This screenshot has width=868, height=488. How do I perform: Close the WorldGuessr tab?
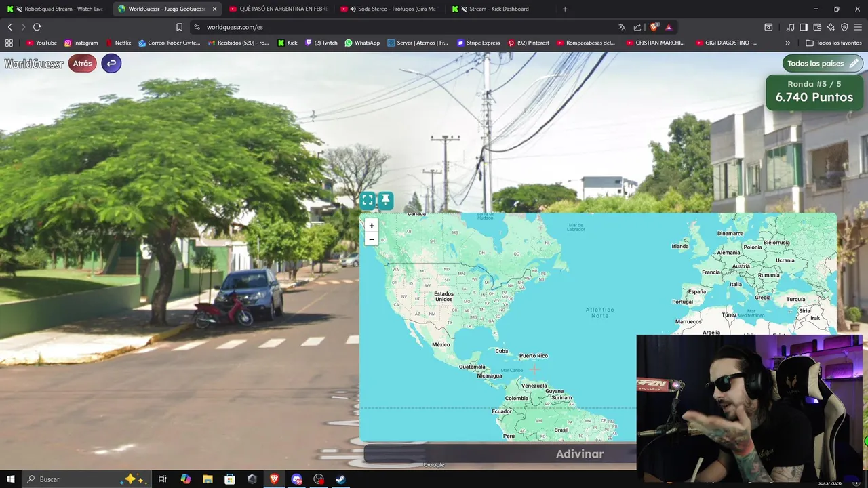tap(215, 9)
